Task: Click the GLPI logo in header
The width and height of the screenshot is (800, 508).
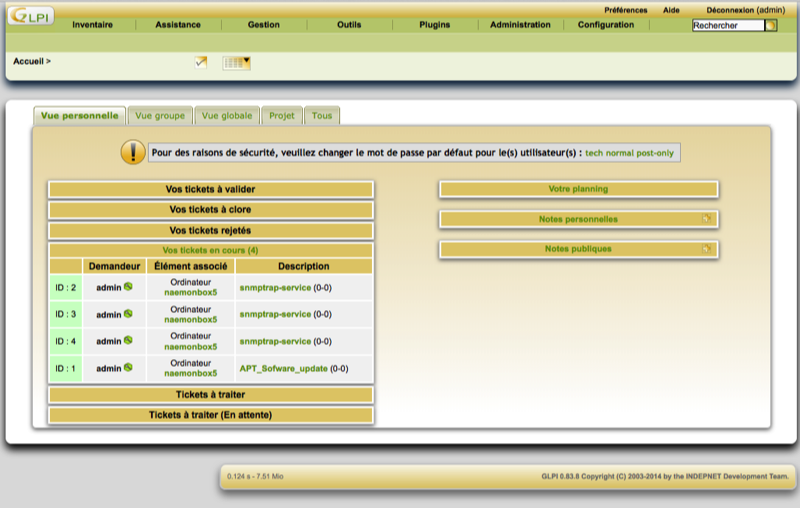Action: (30, 17)
